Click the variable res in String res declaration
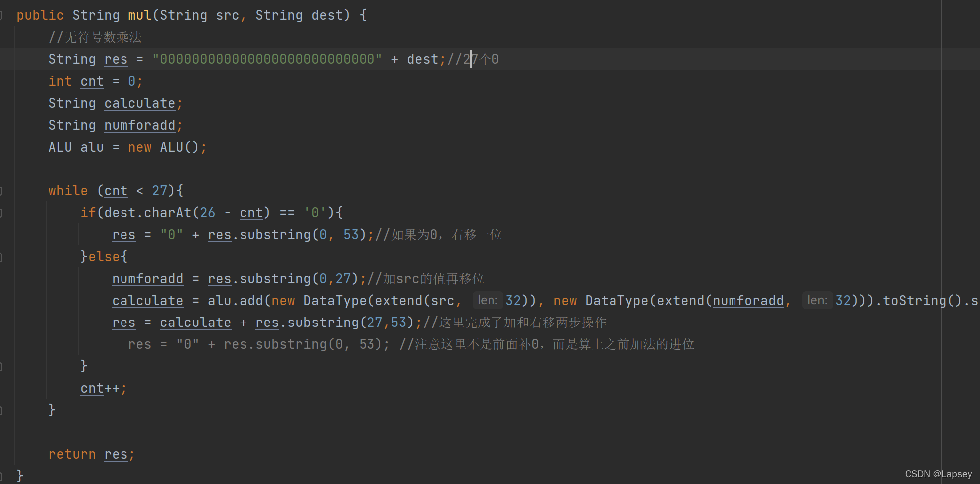The image size is (980, 484). tap(116, 59)
